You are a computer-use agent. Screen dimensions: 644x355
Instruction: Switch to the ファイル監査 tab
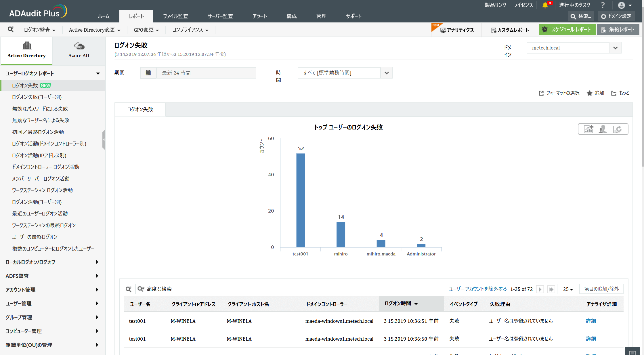pos(175,16)
